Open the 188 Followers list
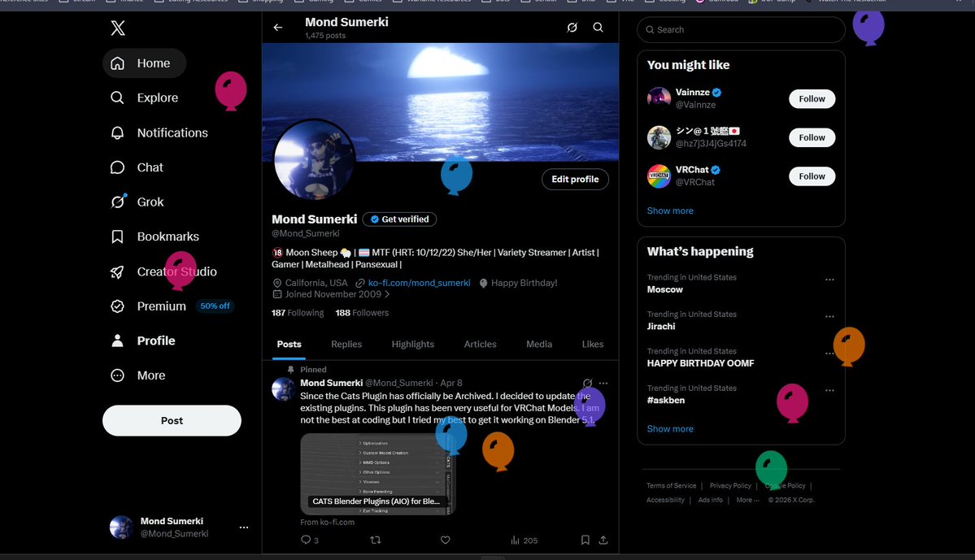The image size is (975, 560). click(x=362, y=313)
